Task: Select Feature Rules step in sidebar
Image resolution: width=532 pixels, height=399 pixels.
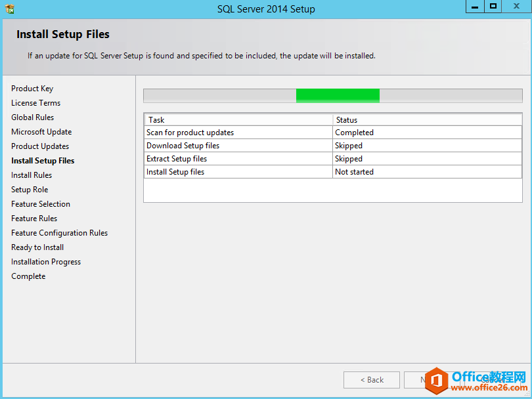Action: [34, 219]
